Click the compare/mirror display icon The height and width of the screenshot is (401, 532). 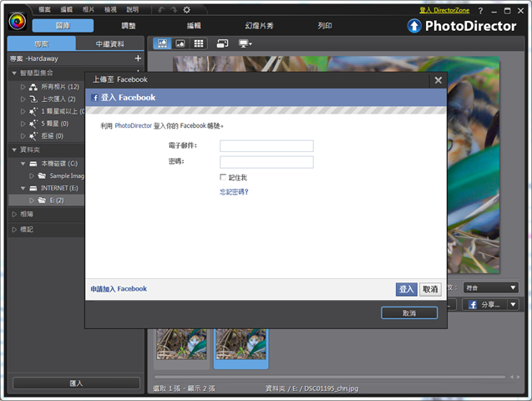coord(222,43)
